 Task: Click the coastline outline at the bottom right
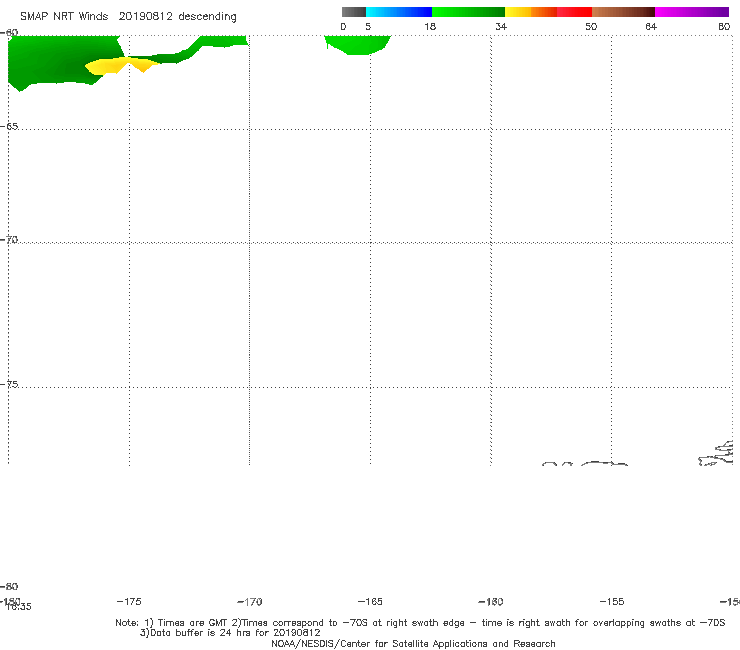click(x=716, y=454)
